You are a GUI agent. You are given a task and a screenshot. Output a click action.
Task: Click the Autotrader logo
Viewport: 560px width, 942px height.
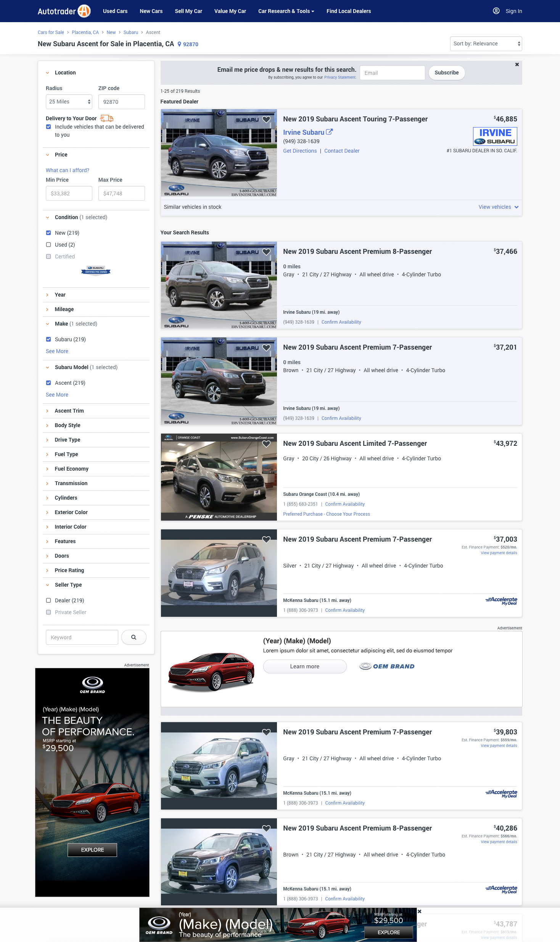click(x=64, y=11)
